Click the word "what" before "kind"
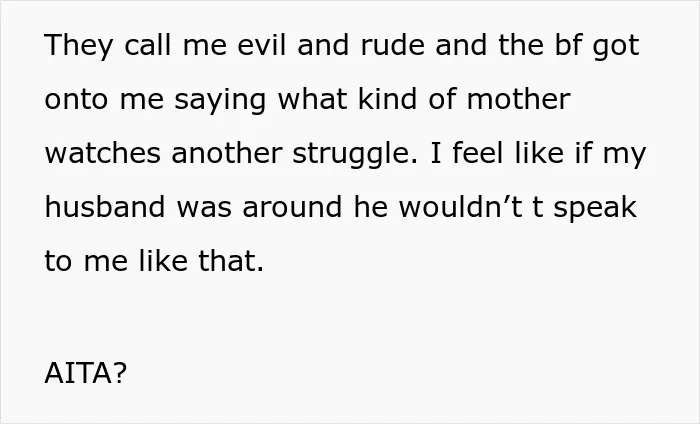The image size is (700, 424). point(312,99)
